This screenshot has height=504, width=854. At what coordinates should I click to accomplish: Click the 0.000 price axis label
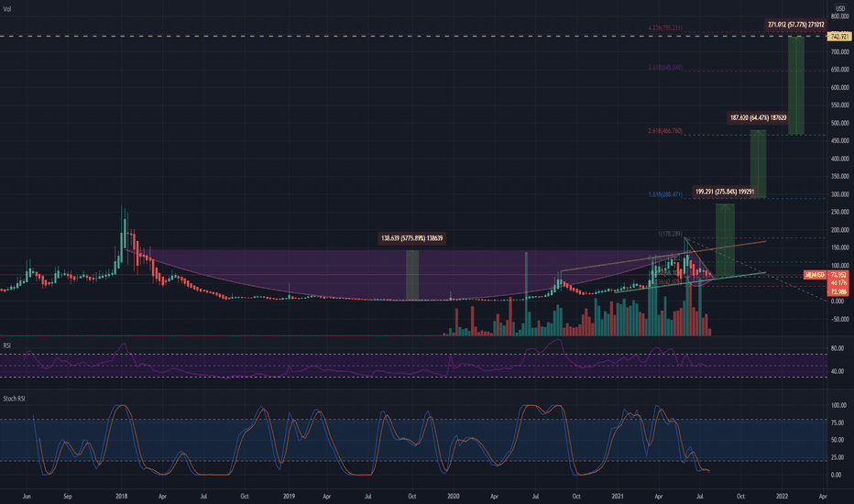point(838,301)
